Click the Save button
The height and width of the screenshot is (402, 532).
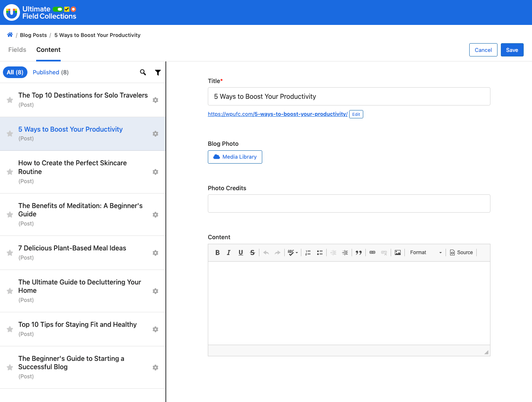tap(512, 50)
